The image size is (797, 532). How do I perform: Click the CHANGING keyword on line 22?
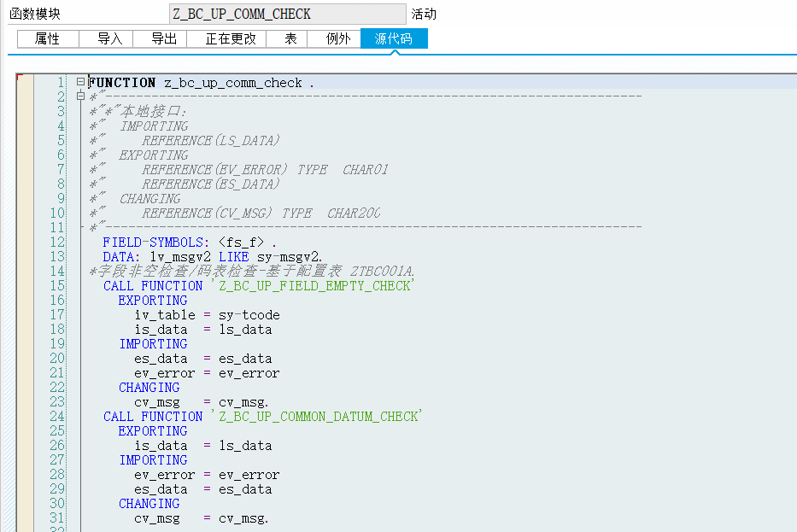tap(149, 388)
